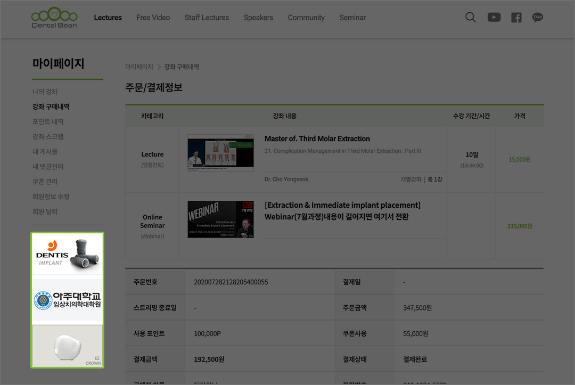Screen dimensions: 575x385
Task: Click 회원 탈퇴 sidebar link
Action: coord(45,212)
